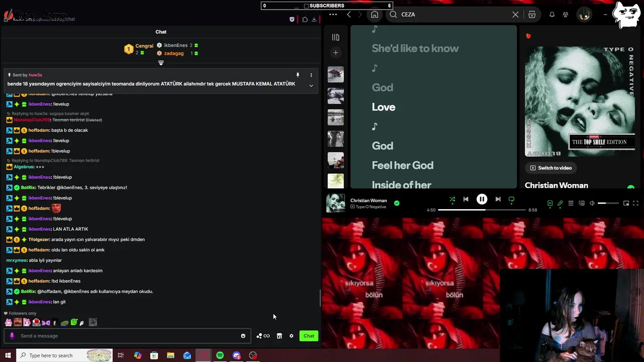Enter Spotify full screen mode
The width and height of the screenshot is (644, 362).
point(635,203)
